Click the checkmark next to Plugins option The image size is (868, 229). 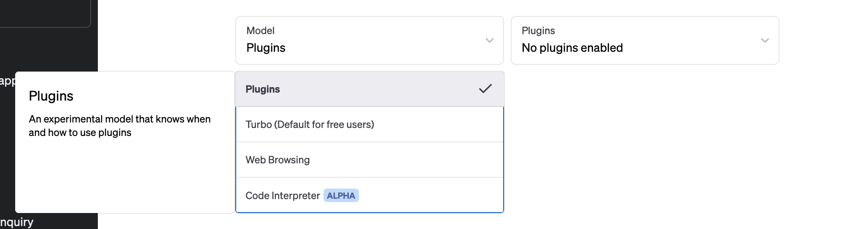click(485, 89)
